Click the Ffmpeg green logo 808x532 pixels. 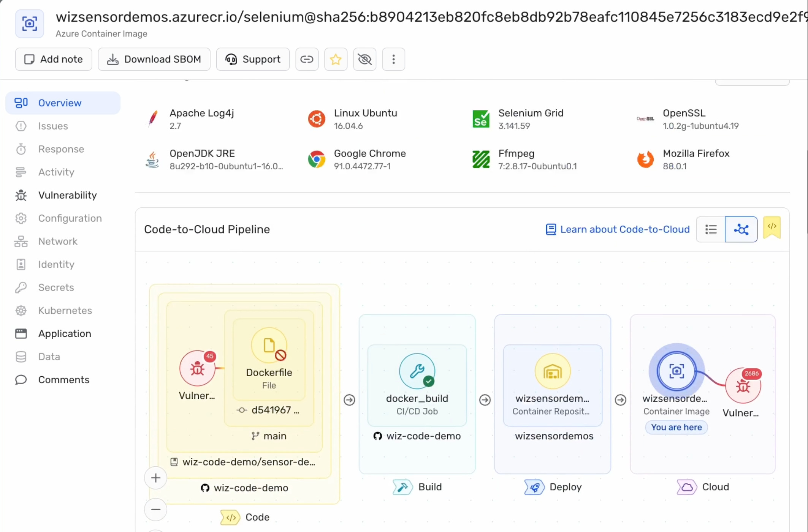click(x=481, y=159)
